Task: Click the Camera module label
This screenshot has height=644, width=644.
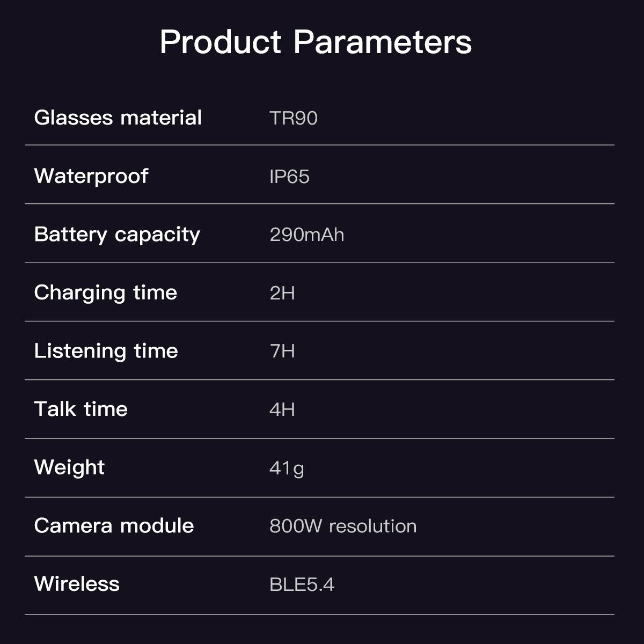Action: 114,526
